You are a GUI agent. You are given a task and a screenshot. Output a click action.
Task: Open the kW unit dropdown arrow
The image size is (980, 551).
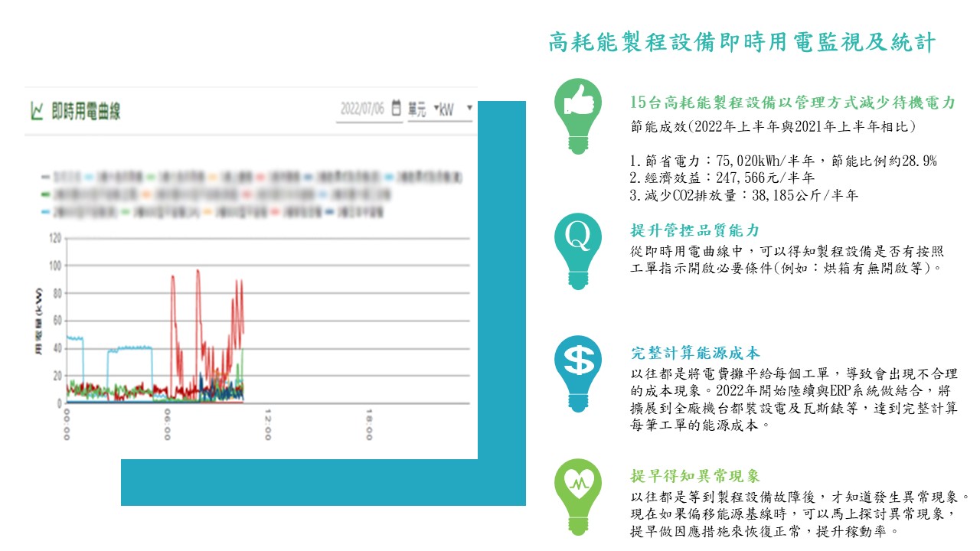tap(469, 108)
